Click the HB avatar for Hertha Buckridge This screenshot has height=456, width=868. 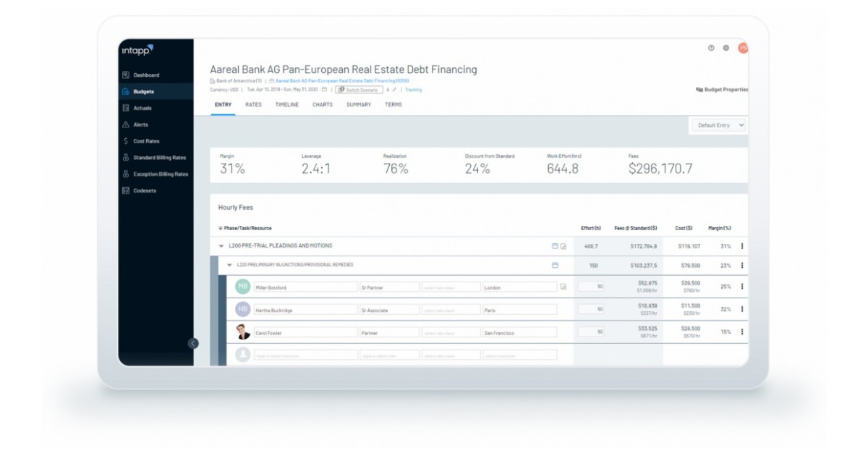pos(243,309)
